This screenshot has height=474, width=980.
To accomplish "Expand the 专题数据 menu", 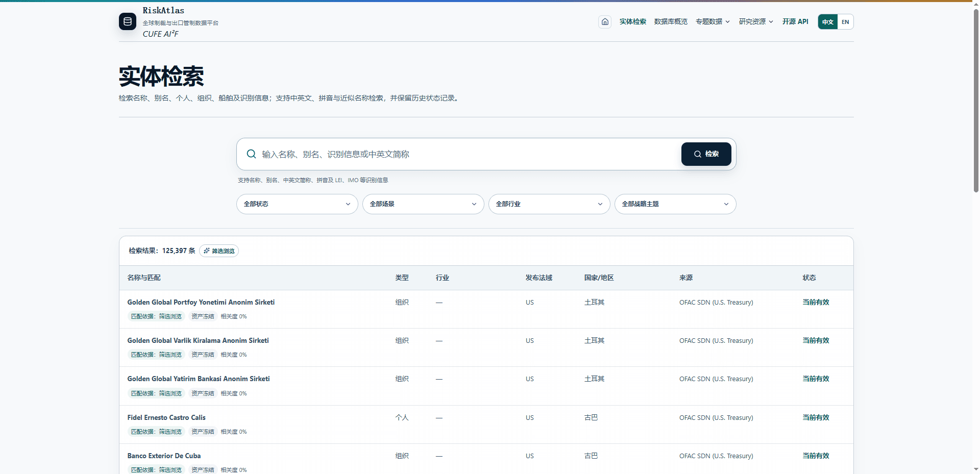I will click(713, 21).
